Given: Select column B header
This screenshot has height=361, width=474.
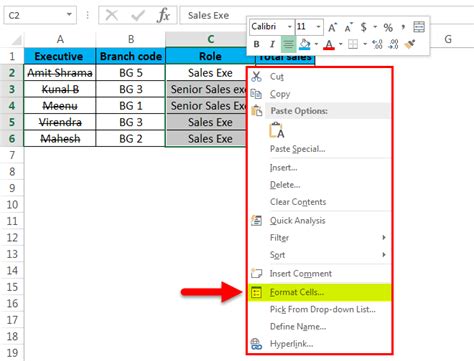Looking at the screenshot, I should pyautogui.click(x=131, y=39).
